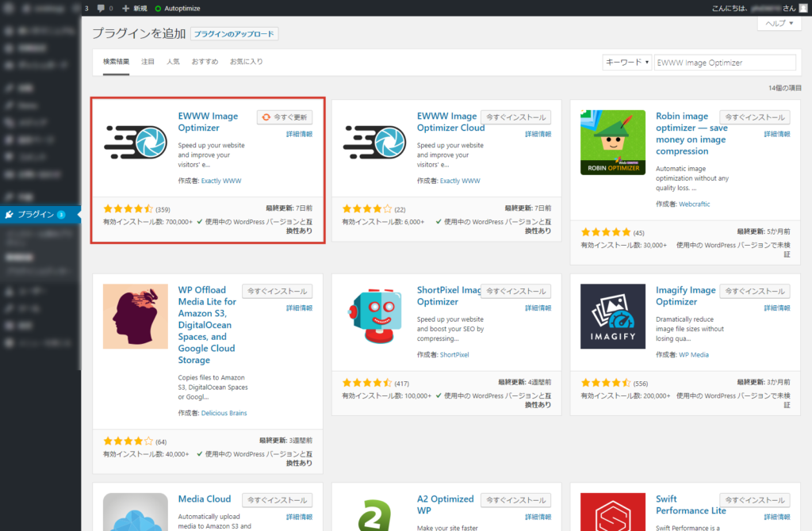Click 今すぐ更新 for EWWW Image Optimizer

[x=285, y=117]
